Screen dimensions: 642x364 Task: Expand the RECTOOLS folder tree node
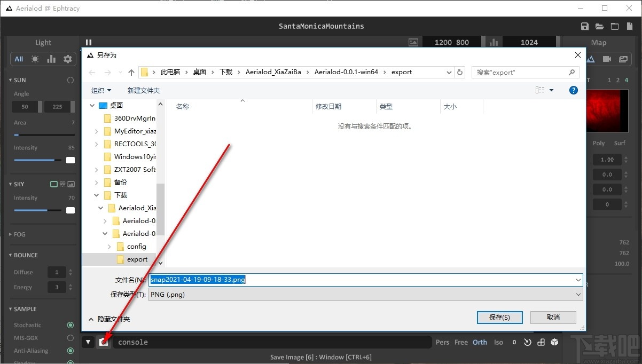pos(96,144)
